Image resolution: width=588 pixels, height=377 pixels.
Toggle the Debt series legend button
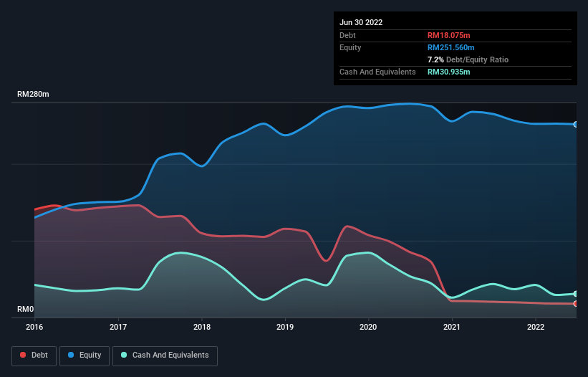[34, 355]
